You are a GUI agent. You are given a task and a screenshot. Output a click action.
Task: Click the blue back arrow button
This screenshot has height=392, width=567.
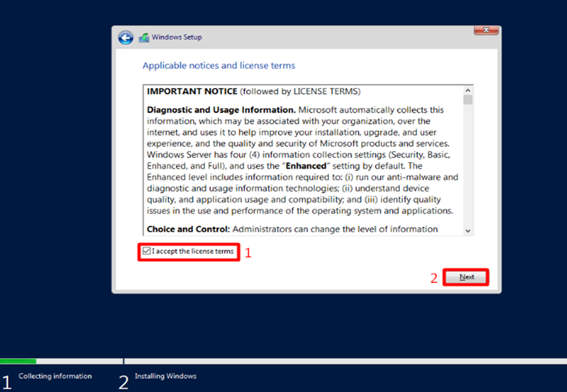click(x=126, y=38)
